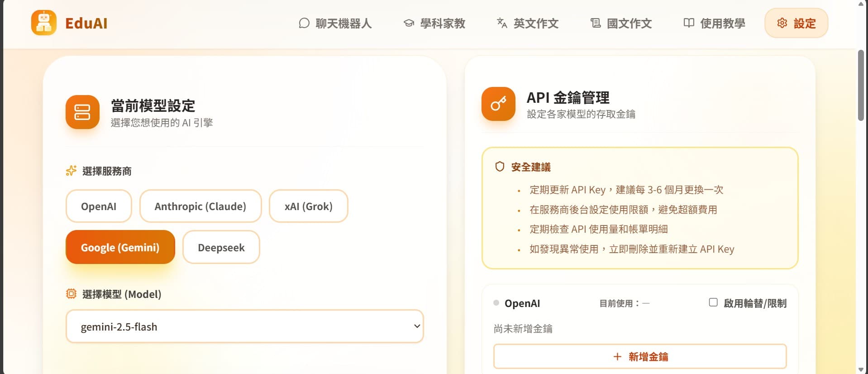Click the 安全建議 heading text

pyautogui.click(x=531, y=167)
